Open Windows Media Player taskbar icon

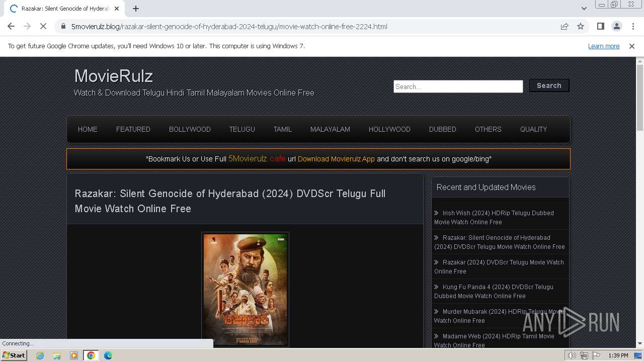(x=74, y=355)
